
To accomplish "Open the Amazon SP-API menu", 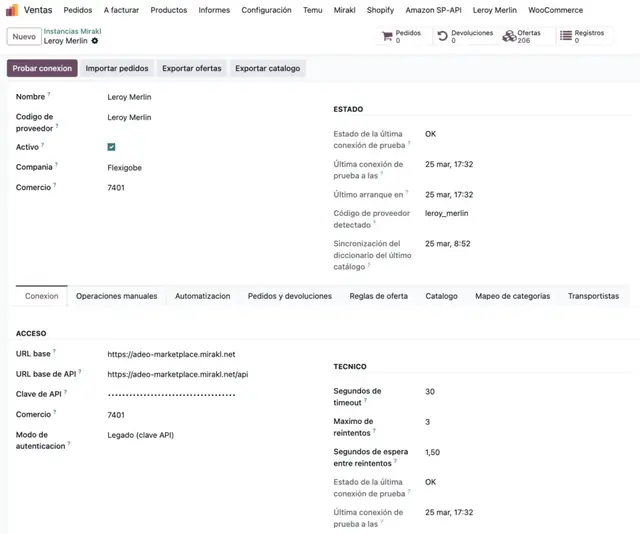I will [x=433, y=10].
